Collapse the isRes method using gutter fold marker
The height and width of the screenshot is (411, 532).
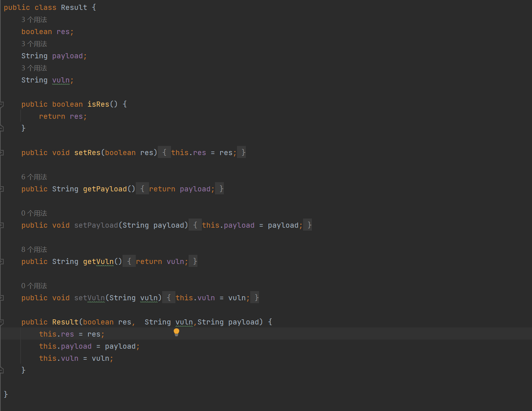(x=1, y=104)
